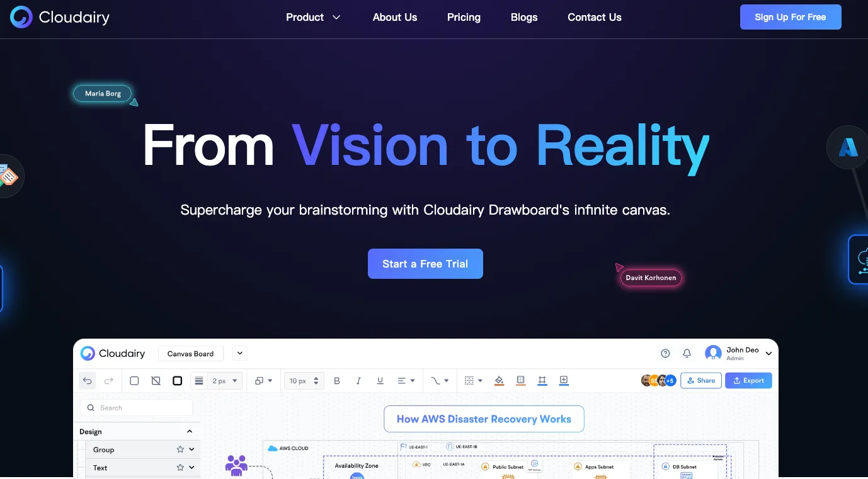Click the lock icon beside DB Subnet
Image resolution: width=868 pixels, height=479 pixels.
click(666, 467)
